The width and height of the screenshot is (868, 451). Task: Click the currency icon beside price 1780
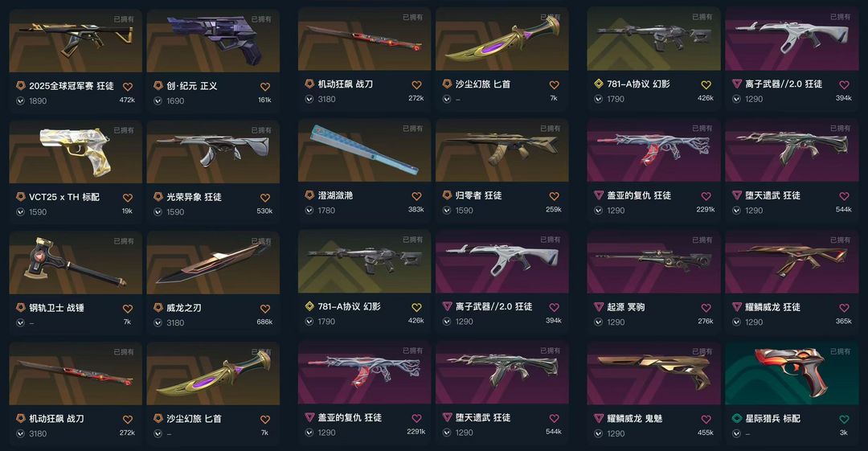point(309,211)
